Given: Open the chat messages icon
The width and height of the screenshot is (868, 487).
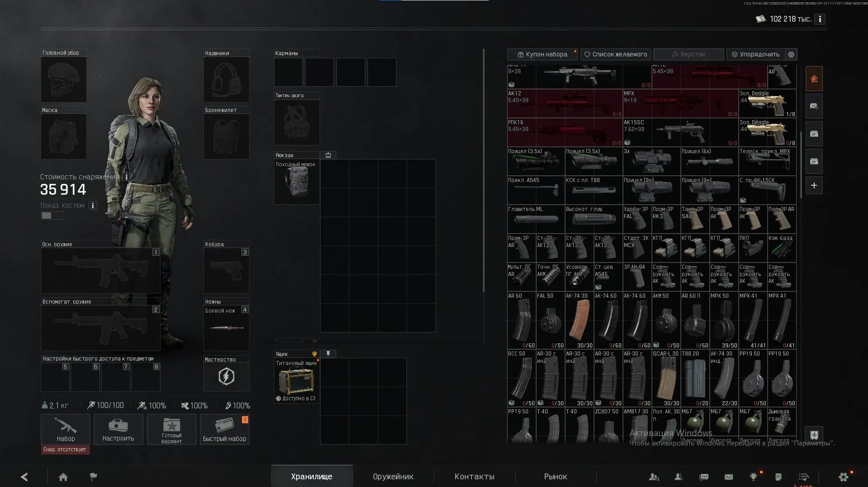Looking at the screenshot, I should pyautogui.click(x=704, y=477).
